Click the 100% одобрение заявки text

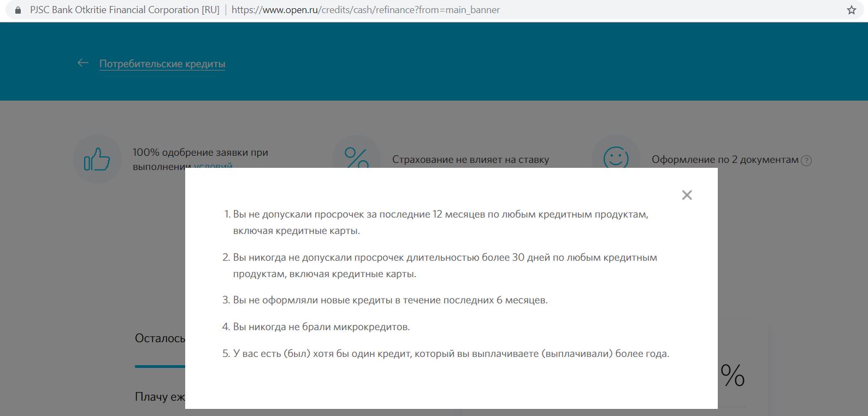coord(200,153)
